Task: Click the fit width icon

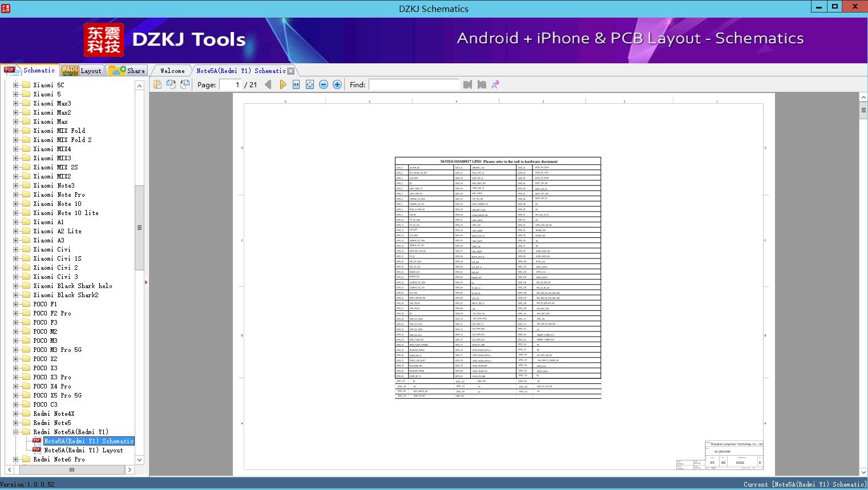Action: point(296,84)
